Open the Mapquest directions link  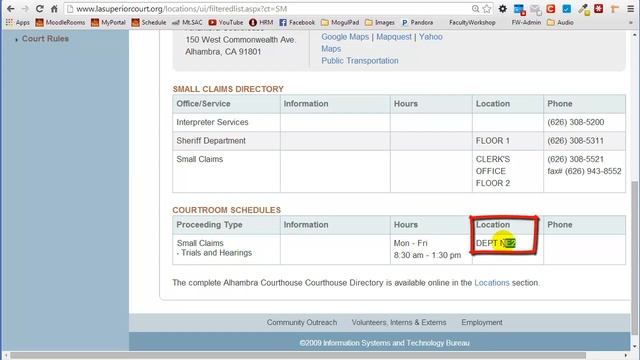point(394,37)
